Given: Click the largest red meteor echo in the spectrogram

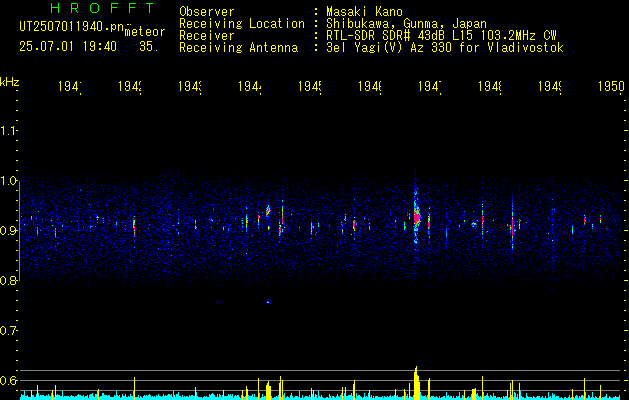Looking at the screenshot, I should [x=417, y=218].
